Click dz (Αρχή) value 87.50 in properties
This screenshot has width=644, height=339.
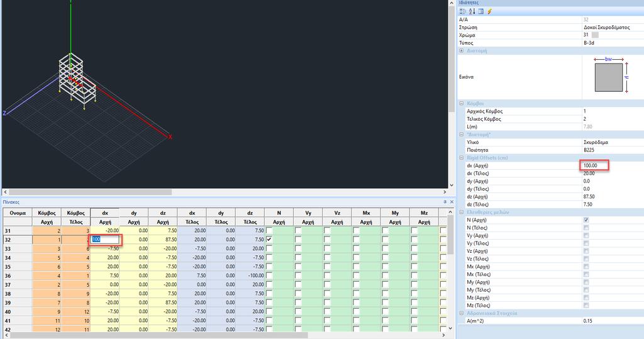(589, 196)
